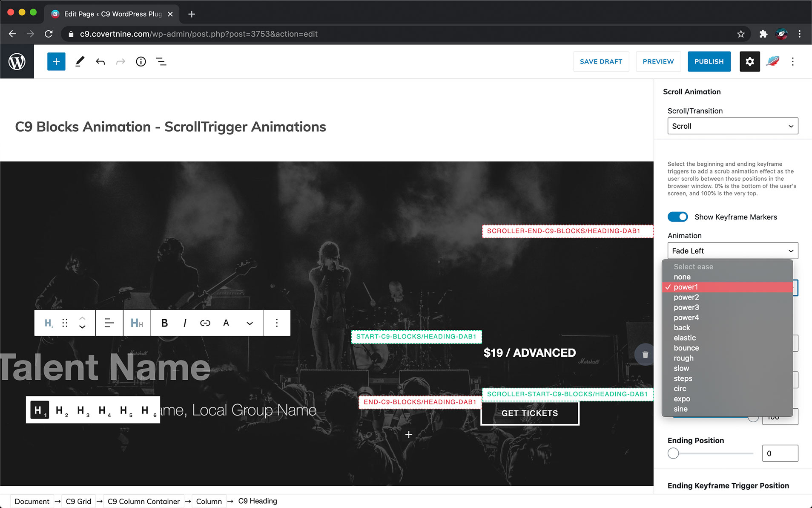Bold the selected heading text
The height and width of the screenshot is (508, 812).
point(164,323)
